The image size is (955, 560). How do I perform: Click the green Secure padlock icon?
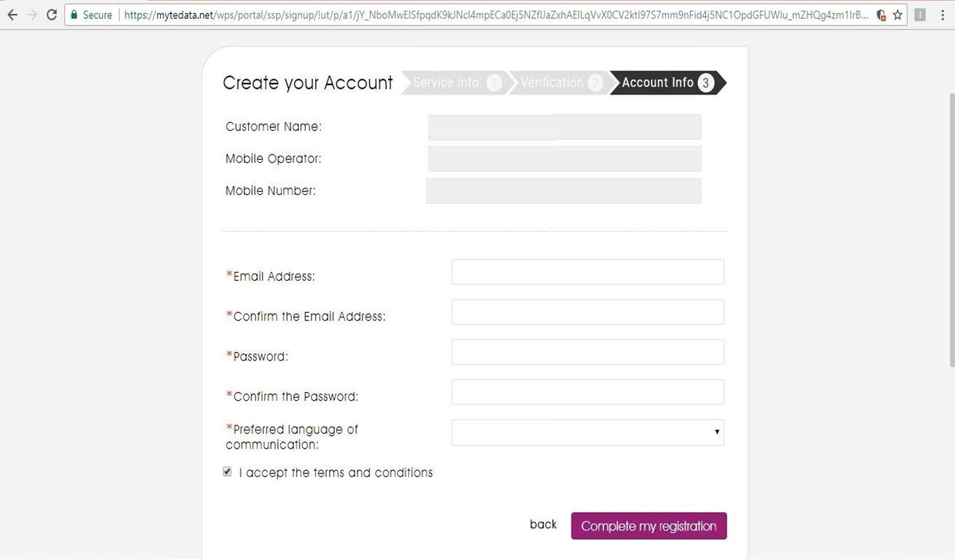coord(74,15)
